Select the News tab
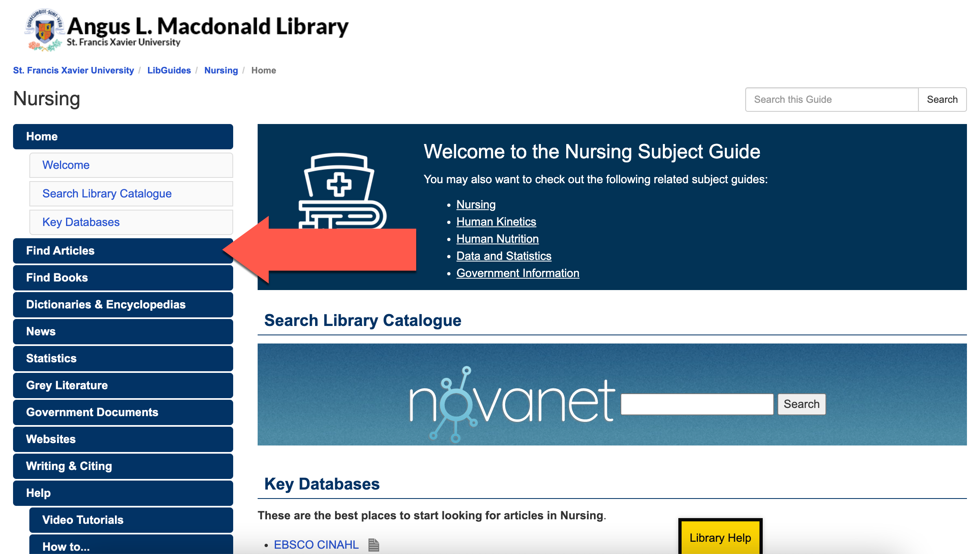The height and width of the screenshot is (554, 980). click(x=123, y=332)
